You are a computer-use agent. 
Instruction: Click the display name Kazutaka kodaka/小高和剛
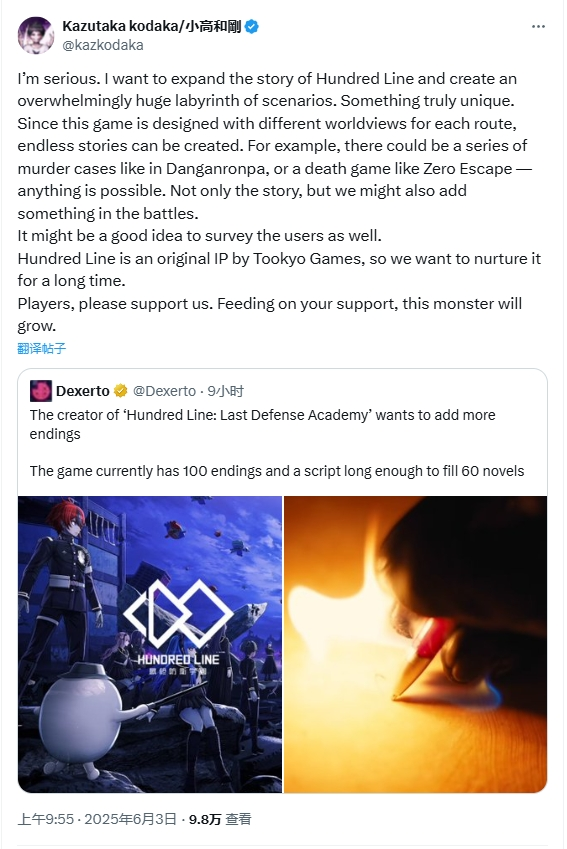coord(152,27)
